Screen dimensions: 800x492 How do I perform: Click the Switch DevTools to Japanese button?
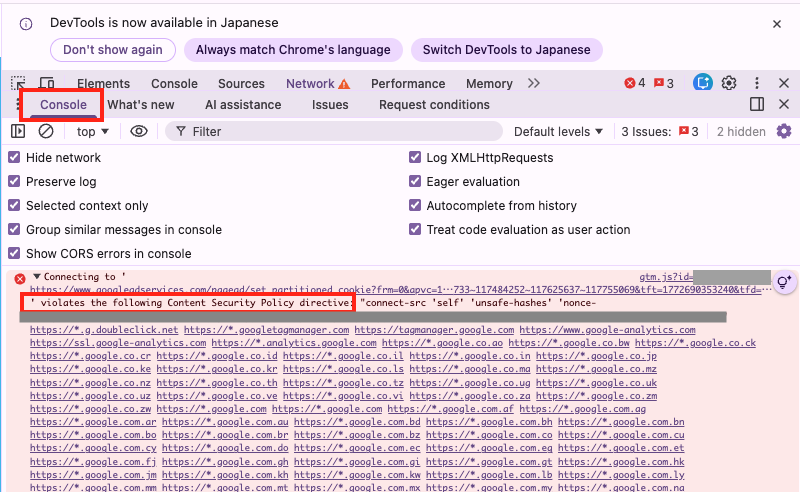click(506, 49)
